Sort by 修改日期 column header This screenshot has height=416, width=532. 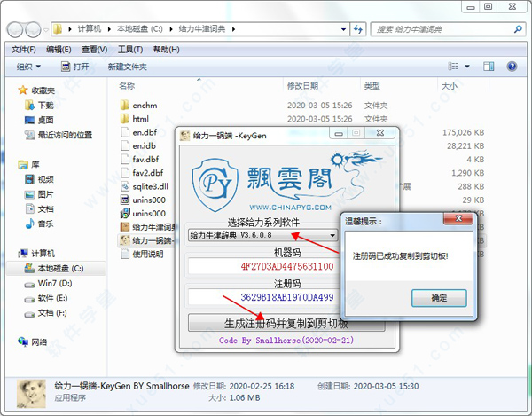click(x=302, y=86)
